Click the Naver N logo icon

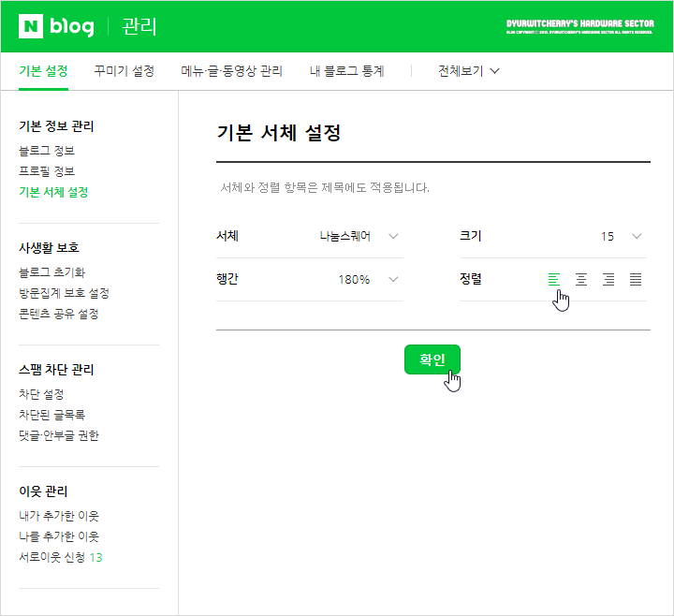31,26
